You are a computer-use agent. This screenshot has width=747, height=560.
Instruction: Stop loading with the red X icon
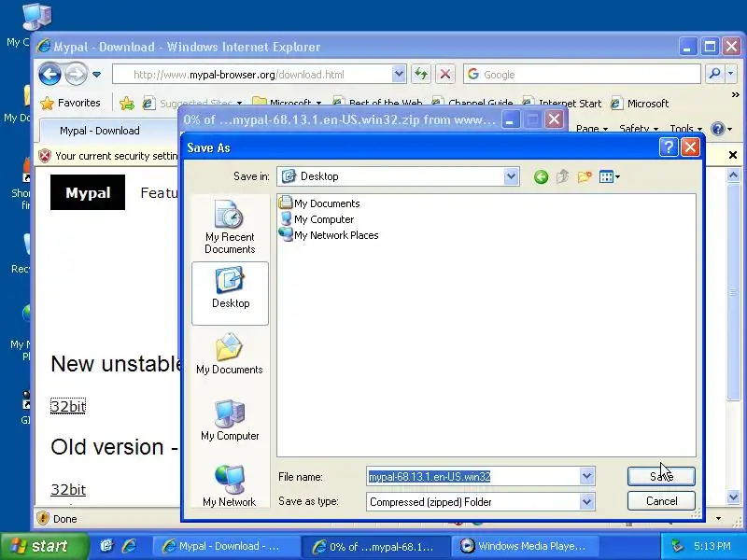[x=445, y=74]
